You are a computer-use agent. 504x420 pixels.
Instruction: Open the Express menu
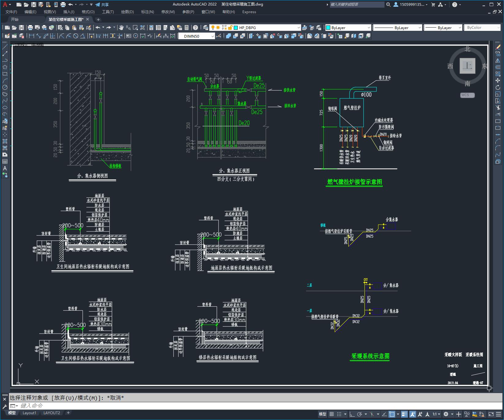(x=249, y=12)
